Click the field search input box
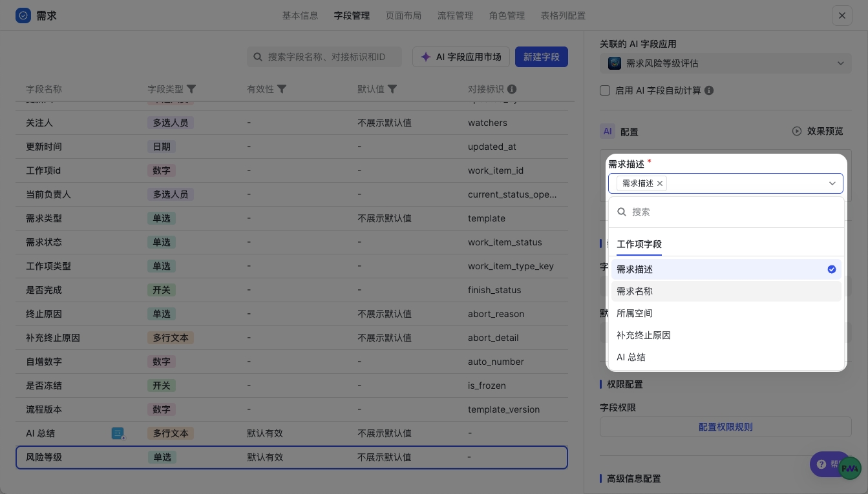The width and height of the screenshot is (868, 494). point(324,57)
